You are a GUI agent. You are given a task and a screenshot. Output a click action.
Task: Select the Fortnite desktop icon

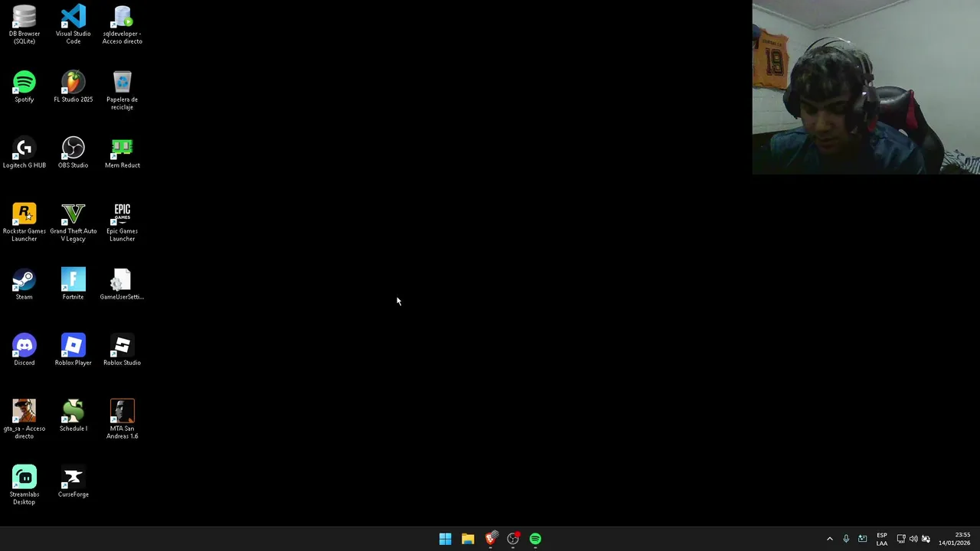[x=73, y=285]
